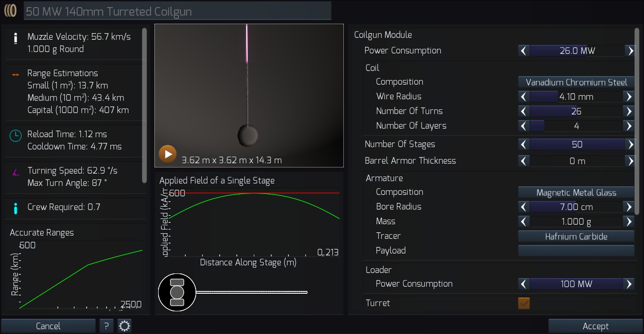
Task: Click the Number Of Stages slider bar
Action: 577,144
